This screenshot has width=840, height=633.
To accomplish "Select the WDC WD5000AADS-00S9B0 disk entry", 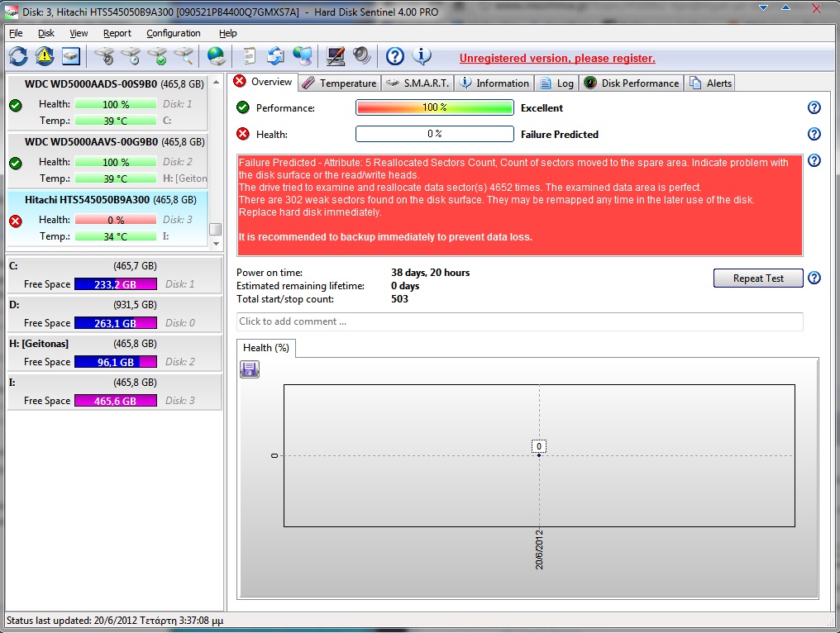I will 107,102.
